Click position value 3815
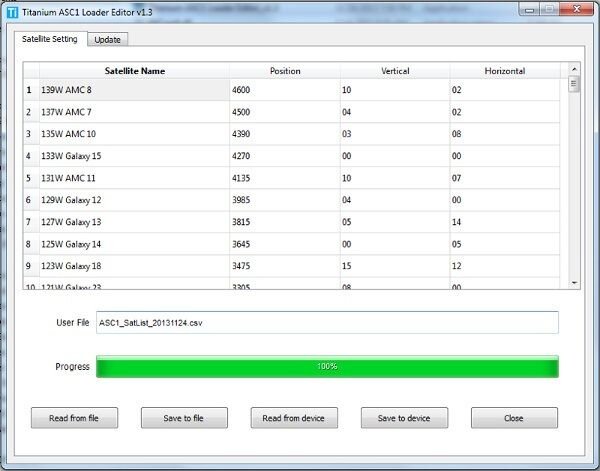The height and width of the screenshot is (471, 600). (x=285, y=222)
